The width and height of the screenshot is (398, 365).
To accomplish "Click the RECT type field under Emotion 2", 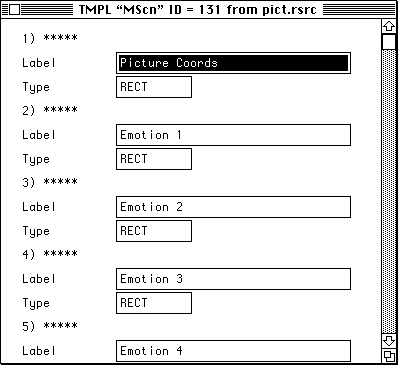I will (154, 231).
